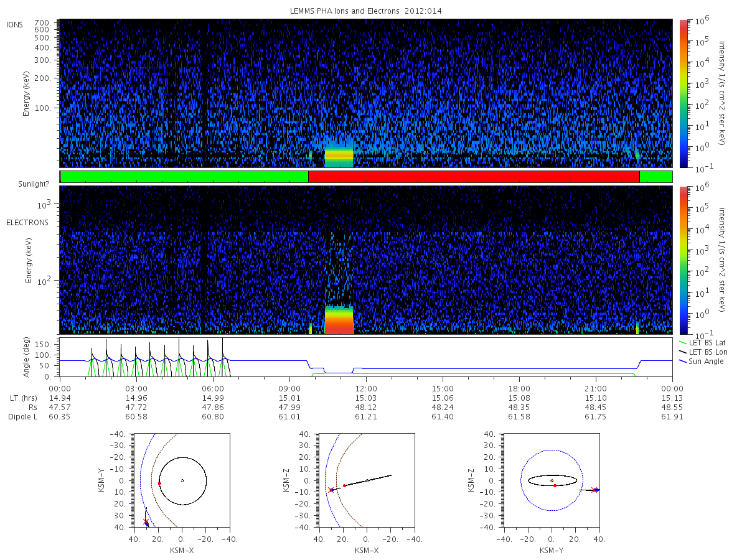Image resolution: width=747 pixels, height=560 pixels.
Task: Click the Saturn center circle in KSM-Y/KSM-Z plot
Action: [552, 480]
